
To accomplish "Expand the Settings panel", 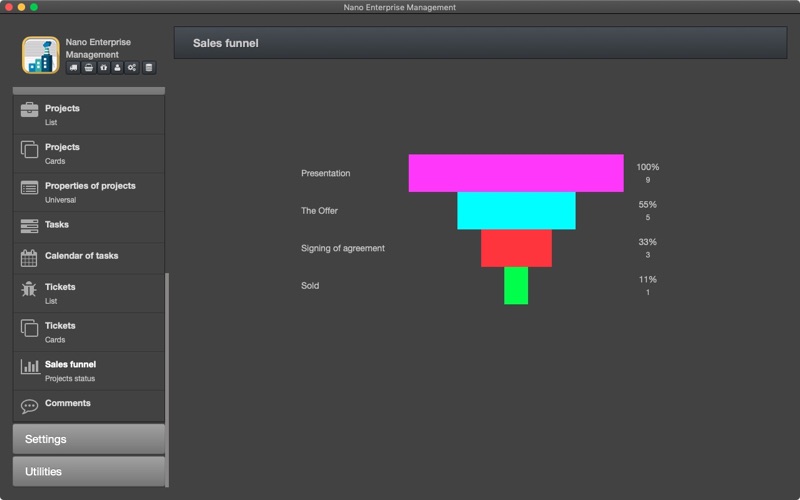I will coord(89,439).
